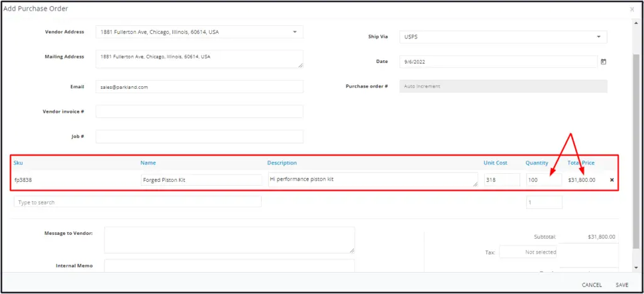Screen dimensions: 644x294
Task: Click the Quantity column header
Action: pos(537,163)
